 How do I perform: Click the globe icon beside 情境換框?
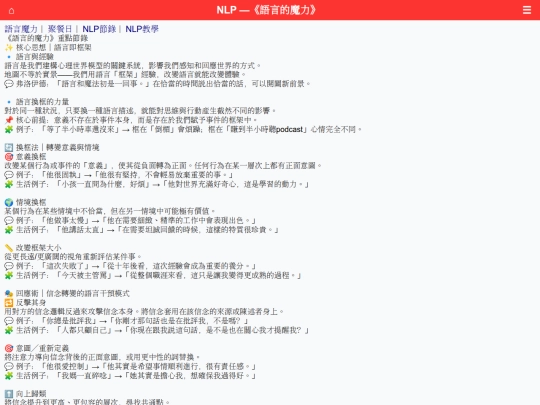(9, 202)
